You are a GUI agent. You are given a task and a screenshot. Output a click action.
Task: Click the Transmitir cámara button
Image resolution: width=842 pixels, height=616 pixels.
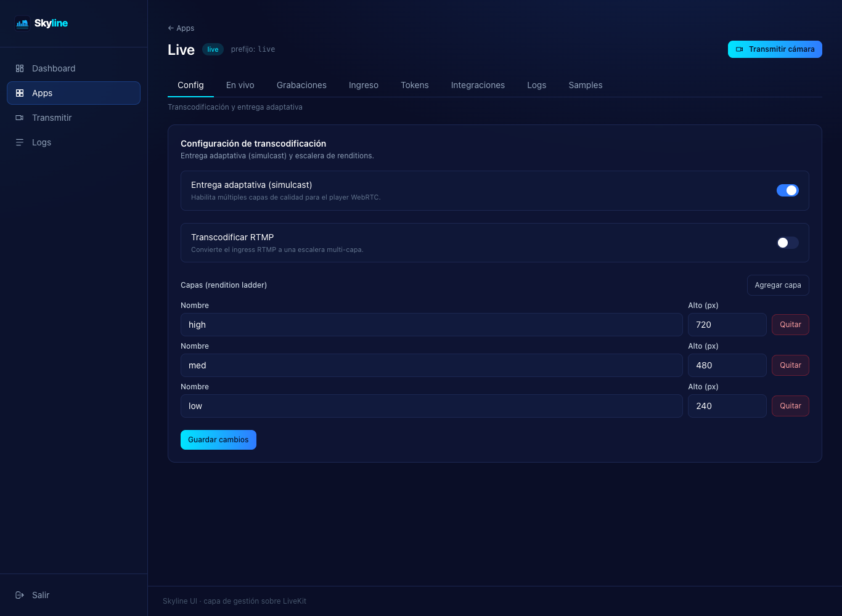pyautogui.click(x=775, y=49)
